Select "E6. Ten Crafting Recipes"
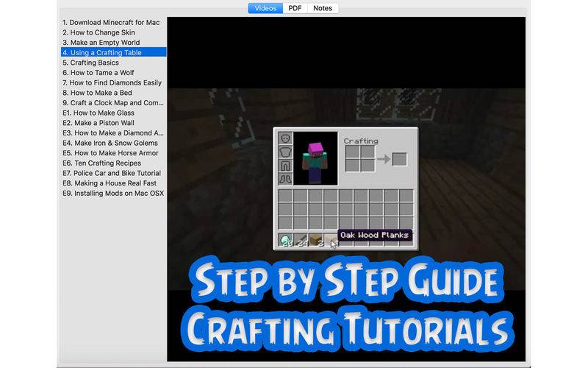 [x=113, y=163]
